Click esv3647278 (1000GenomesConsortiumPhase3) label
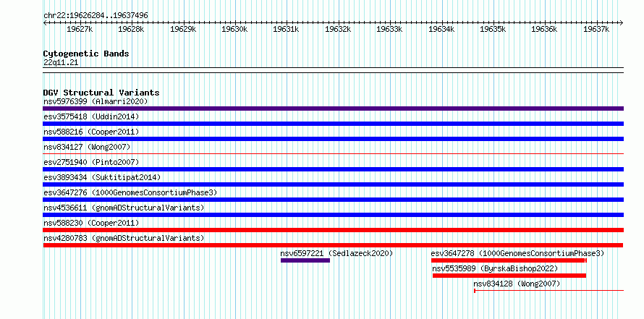Screen dimensions: 644x319 517,253
